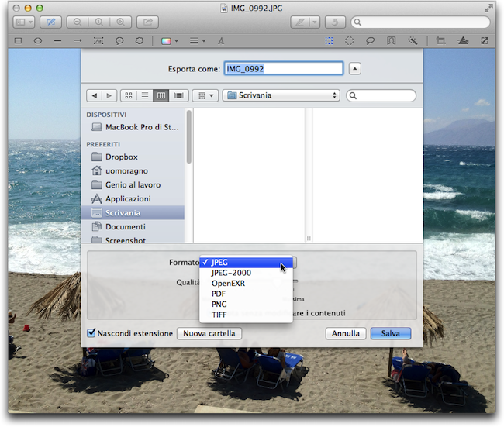Select JPEG-2000 in the format menu
The image size is (504, 427).
(230, 273)
